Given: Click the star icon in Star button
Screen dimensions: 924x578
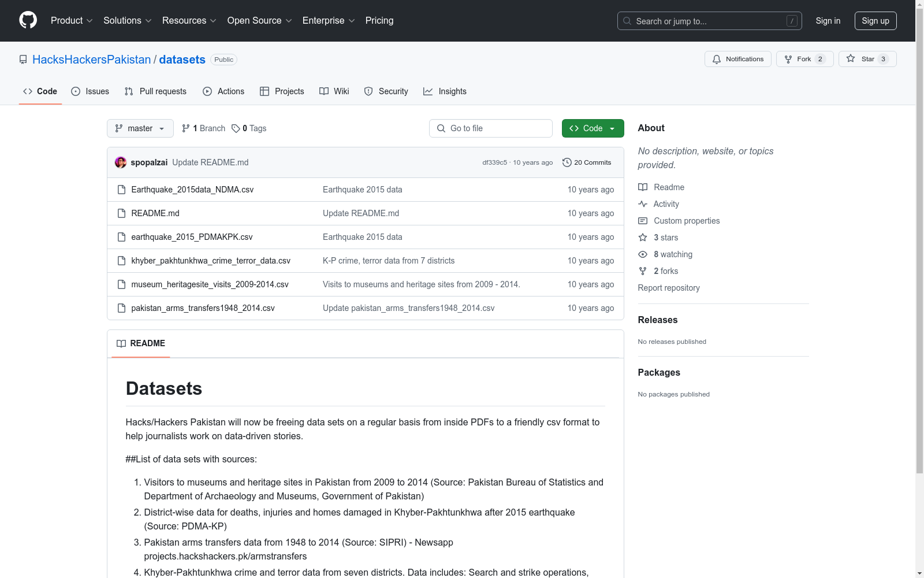Looking at the screenshot, I should point(851,58).
